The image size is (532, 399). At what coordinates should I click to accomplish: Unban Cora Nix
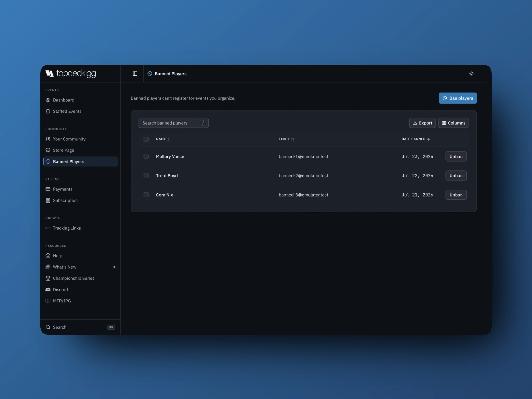456,195
